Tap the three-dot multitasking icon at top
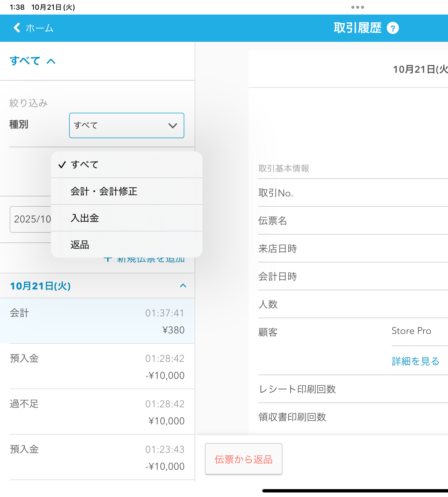The image size is (448, 497). [x=357, y=7]
